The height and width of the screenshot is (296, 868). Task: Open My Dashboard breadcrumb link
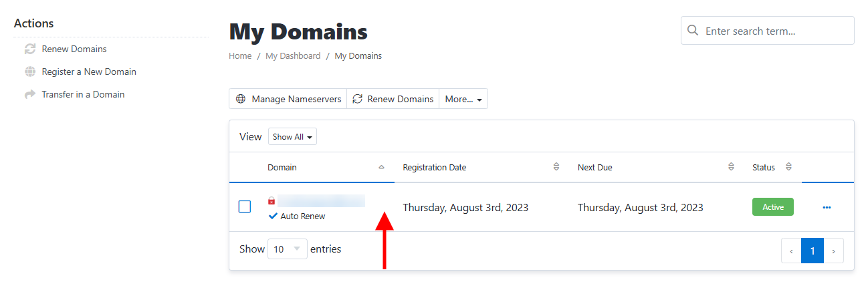(x=293, y=56)
